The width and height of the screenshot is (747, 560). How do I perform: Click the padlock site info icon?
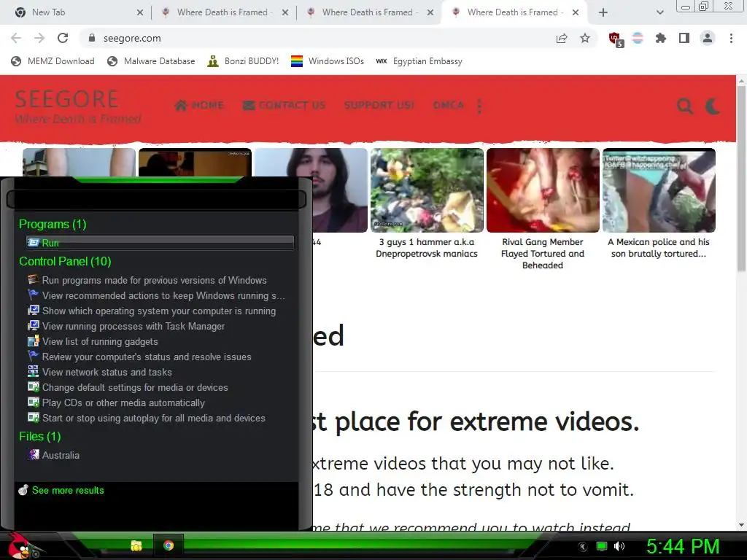pos(92,38)
